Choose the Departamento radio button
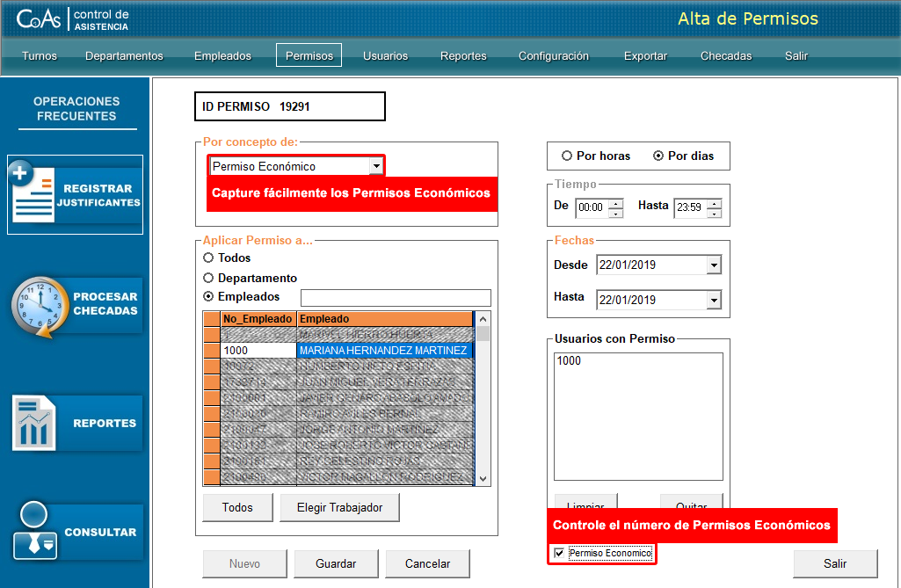 click(208, 278)
